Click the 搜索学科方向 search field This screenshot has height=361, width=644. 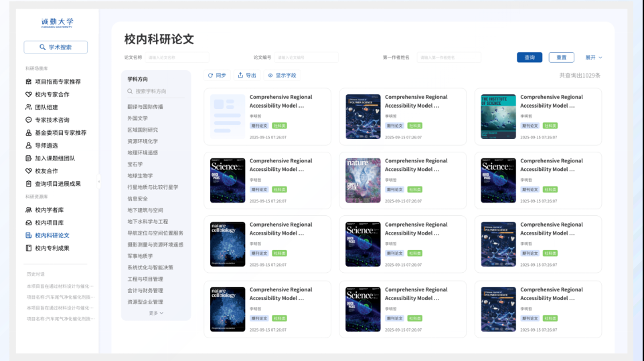point(156,91)
